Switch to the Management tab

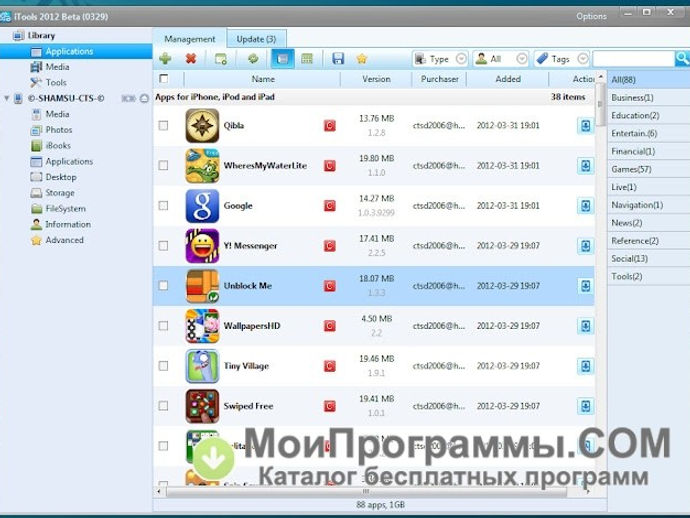190,39
